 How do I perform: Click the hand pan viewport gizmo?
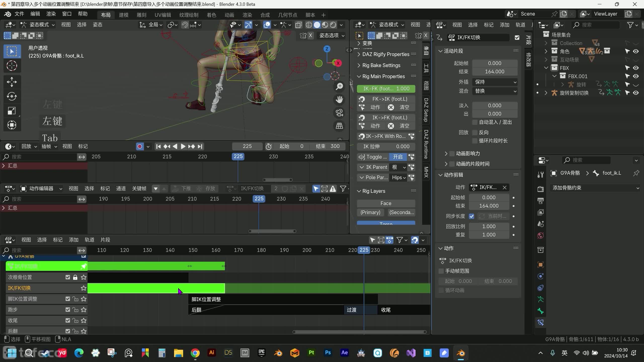(339, 100)
